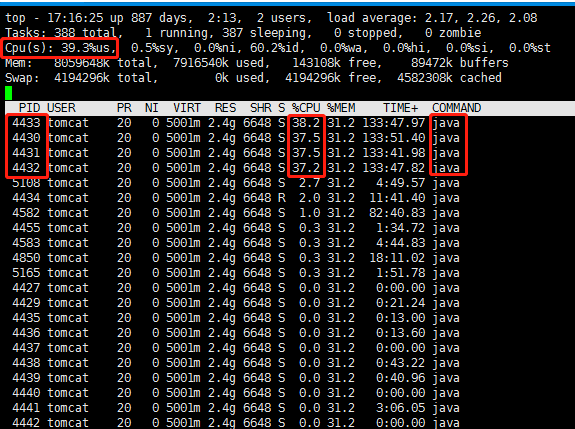Click PID 4434 with the R state
This screenshot has width=575, height=429.
(x=26, y=198)
